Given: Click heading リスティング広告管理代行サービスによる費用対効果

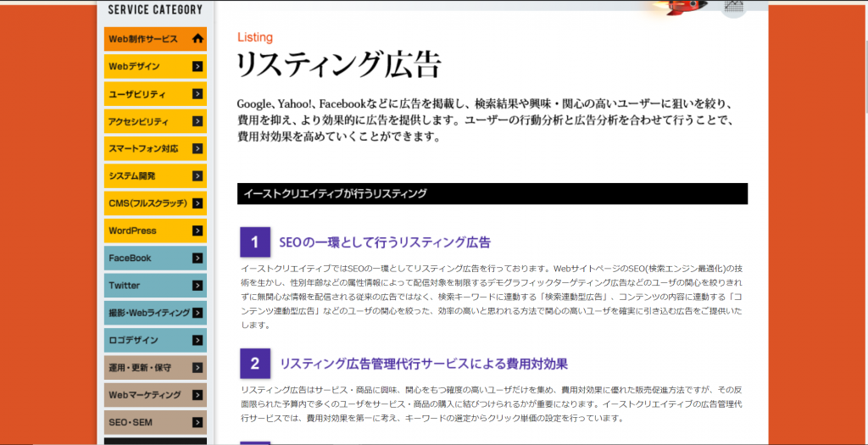Looking at the screenshot, I should (x=424, y=364).
